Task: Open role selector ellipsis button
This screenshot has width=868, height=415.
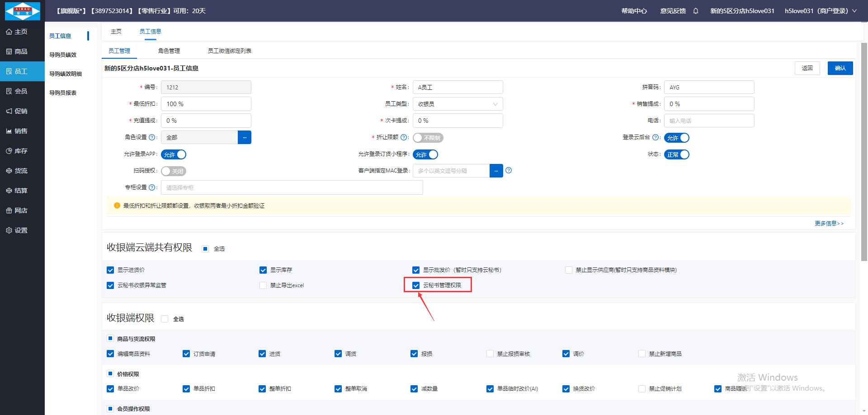Action: point(245,137)
